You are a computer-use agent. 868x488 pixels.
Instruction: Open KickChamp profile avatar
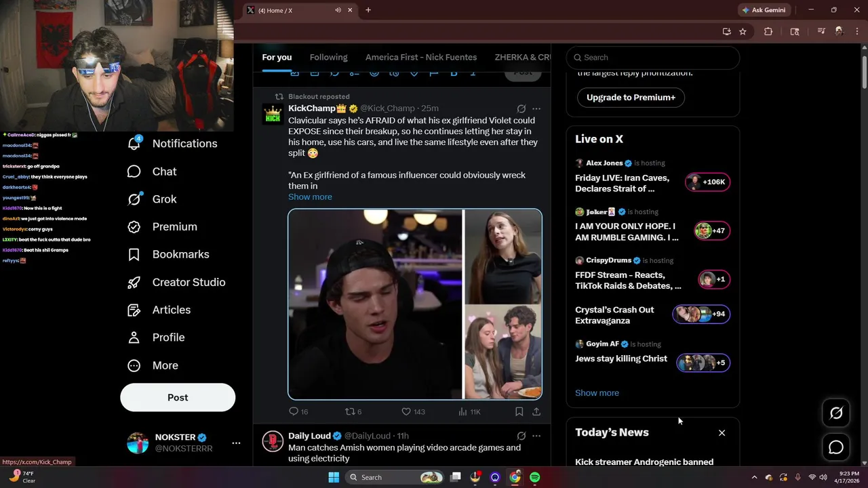tap(273, 115)
